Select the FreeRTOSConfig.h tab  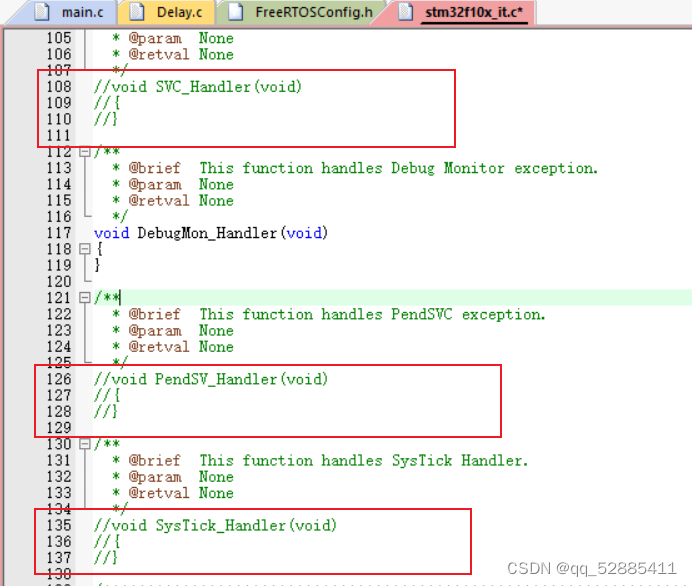coord(300,12)
